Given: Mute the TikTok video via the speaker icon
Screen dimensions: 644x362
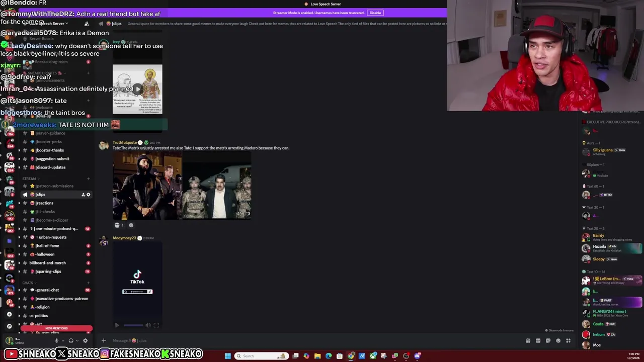Looking at the screenshot, I should pos(148,325).
